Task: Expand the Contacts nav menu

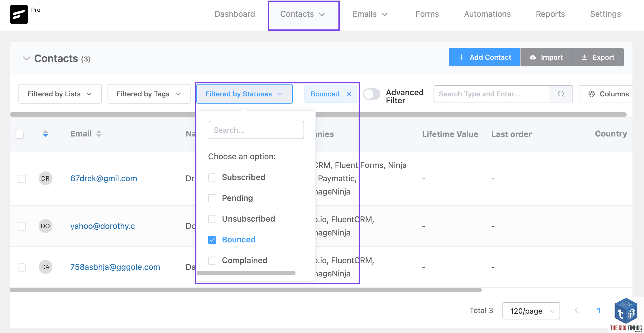Action: [303, 14]
